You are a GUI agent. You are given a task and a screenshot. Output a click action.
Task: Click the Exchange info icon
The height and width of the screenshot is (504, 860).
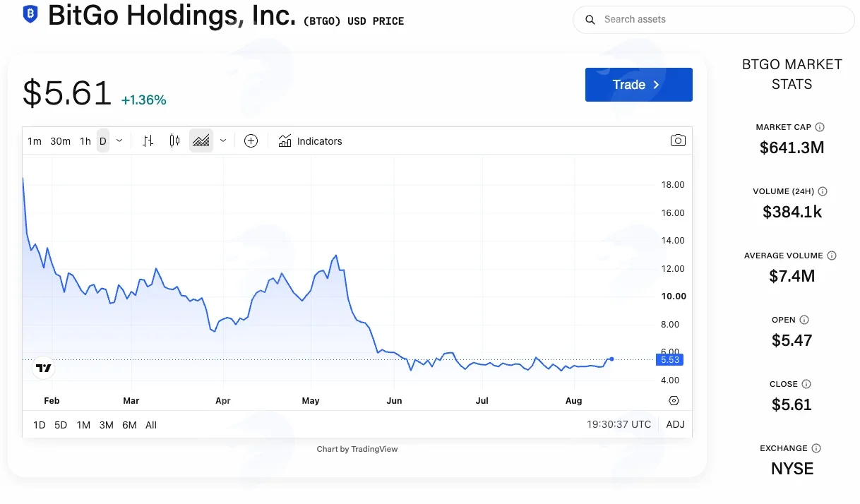coord(816,448)
